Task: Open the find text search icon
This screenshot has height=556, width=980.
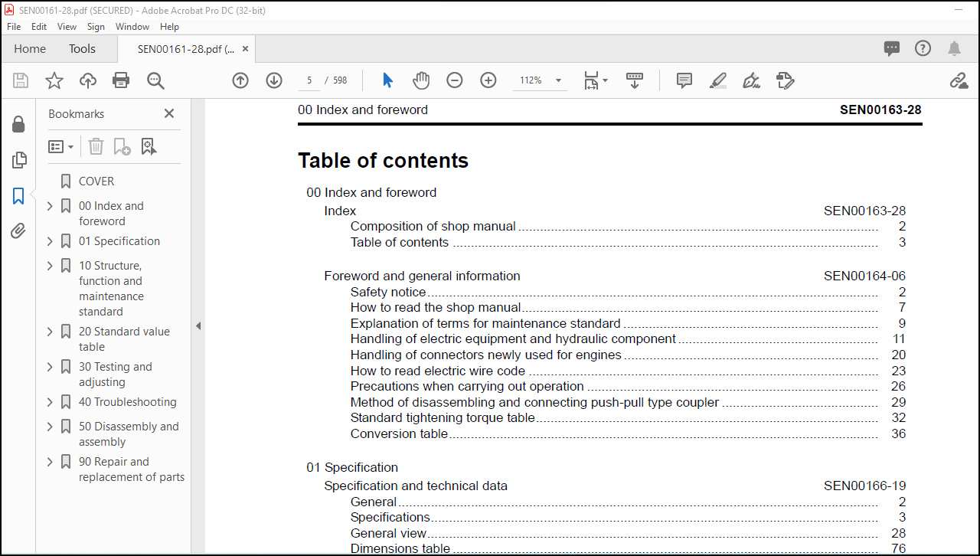Action: point(155,80)
